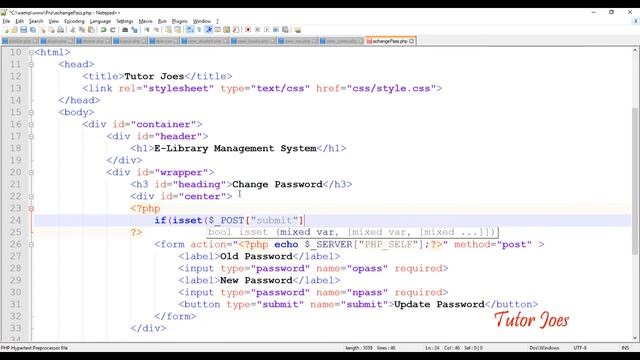Toggle the indent guide button

(209, 30)
